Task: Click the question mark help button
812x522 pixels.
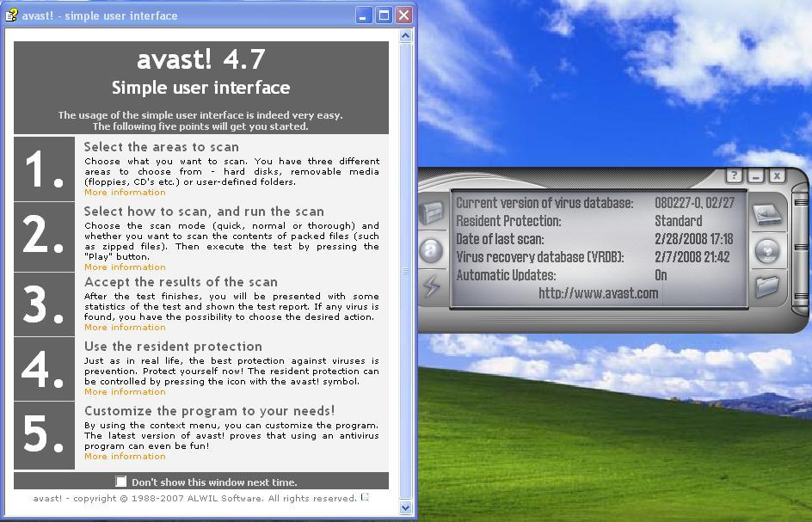Action: (734, 176)
